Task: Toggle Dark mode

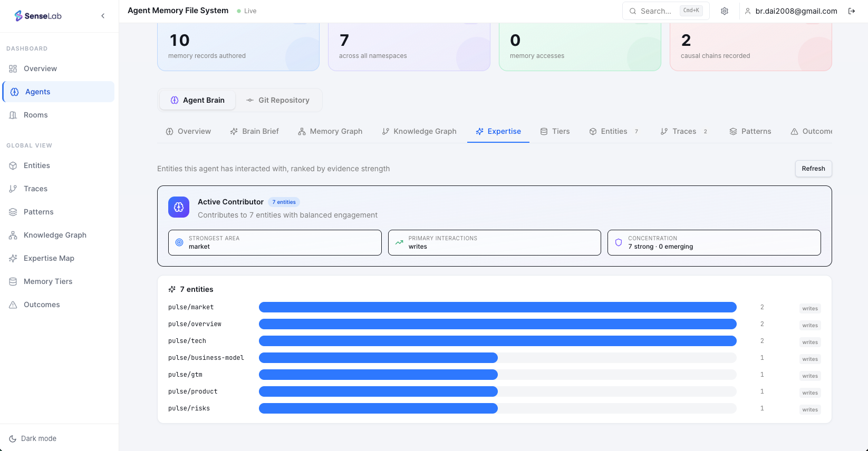Action: 33,438
